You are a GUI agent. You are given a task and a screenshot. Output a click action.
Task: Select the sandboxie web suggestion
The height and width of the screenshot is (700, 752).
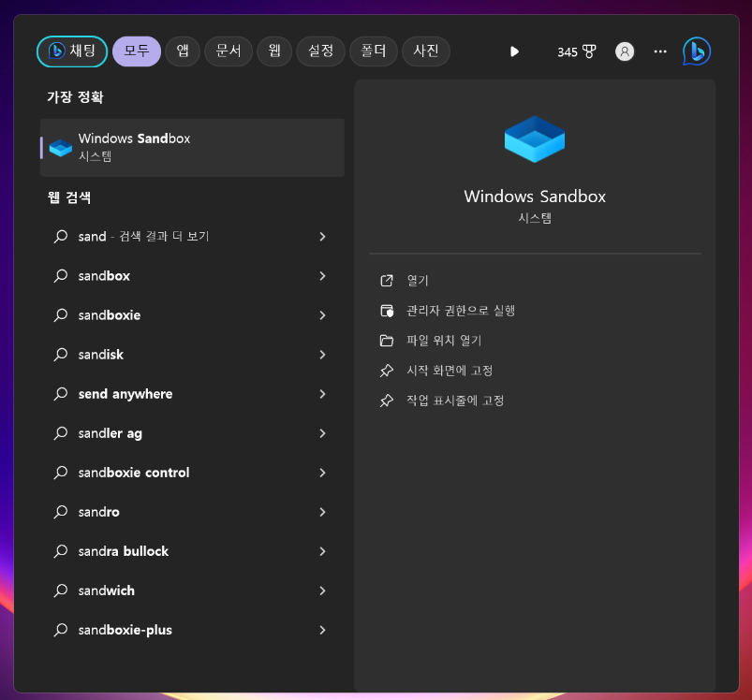pyautogui.click(x=192, y=314)
